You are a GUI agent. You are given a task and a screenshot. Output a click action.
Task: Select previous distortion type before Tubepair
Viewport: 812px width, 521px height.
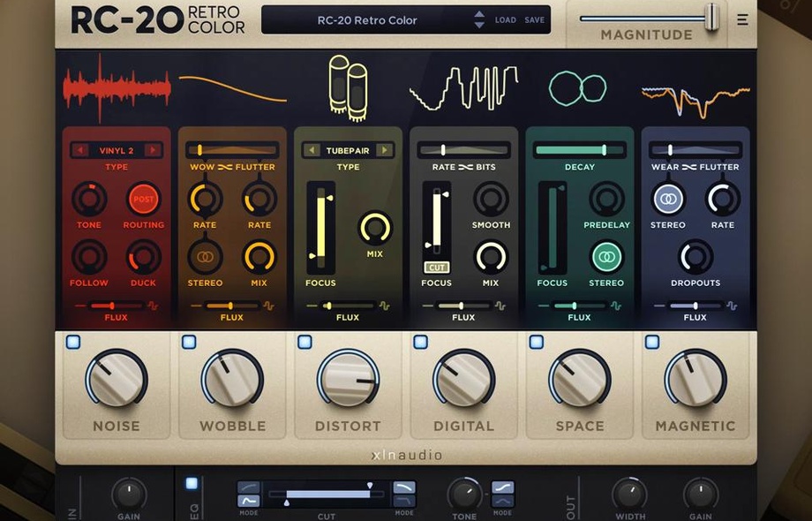311,150
